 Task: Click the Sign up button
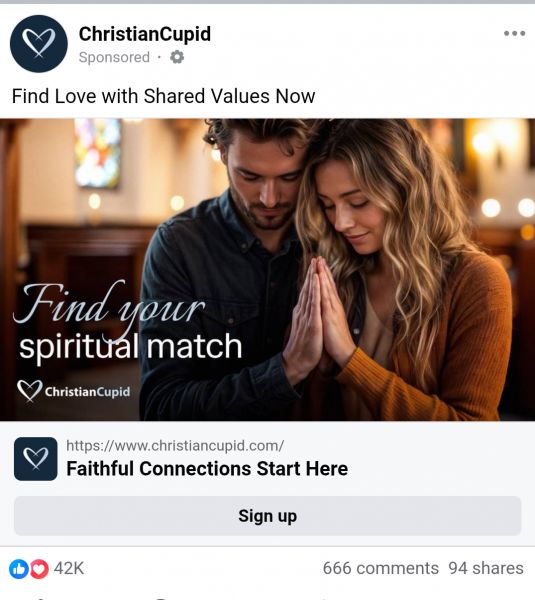coord(268,516)
